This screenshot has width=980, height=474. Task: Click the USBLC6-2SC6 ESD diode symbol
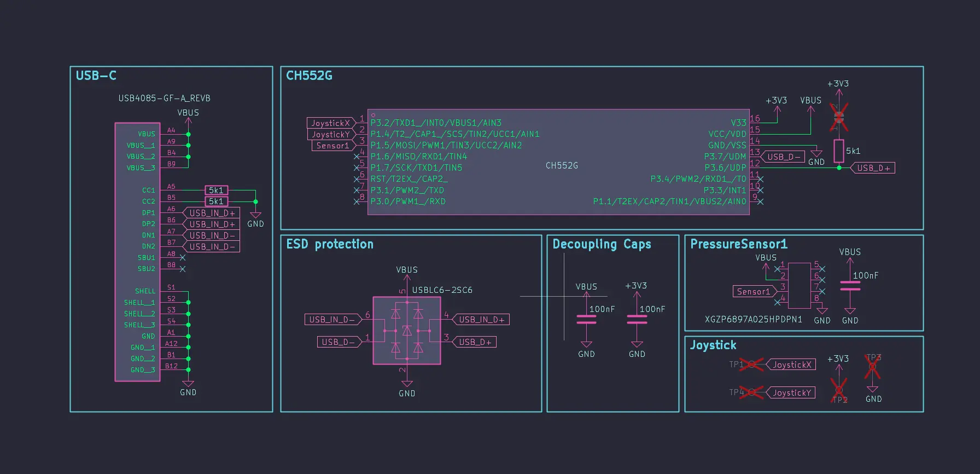407,331
